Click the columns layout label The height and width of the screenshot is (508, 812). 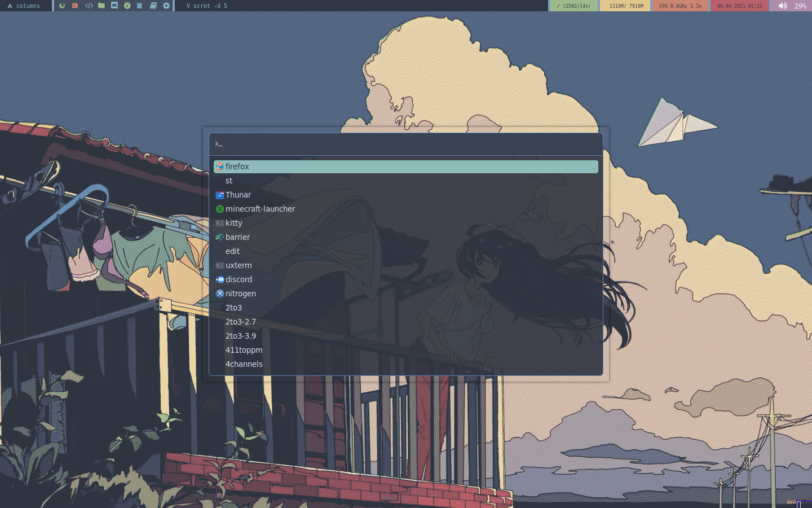pos(28,6)
